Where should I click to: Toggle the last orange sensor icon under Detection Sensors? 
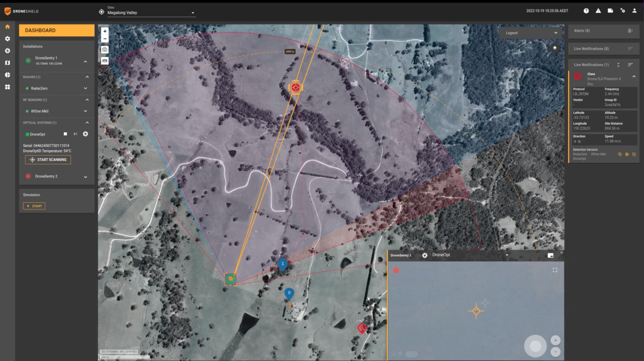[634, 154]
